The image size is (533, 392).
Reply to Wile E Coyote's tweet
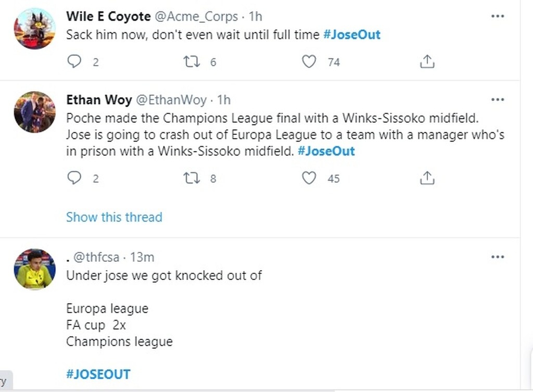[74, 61]
